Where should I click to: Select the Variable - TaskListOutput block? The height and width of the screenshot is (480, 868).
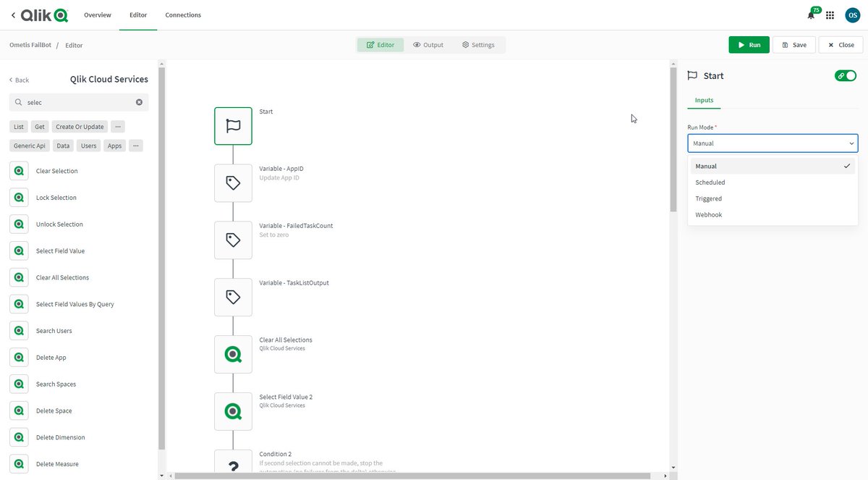[233, 297]
